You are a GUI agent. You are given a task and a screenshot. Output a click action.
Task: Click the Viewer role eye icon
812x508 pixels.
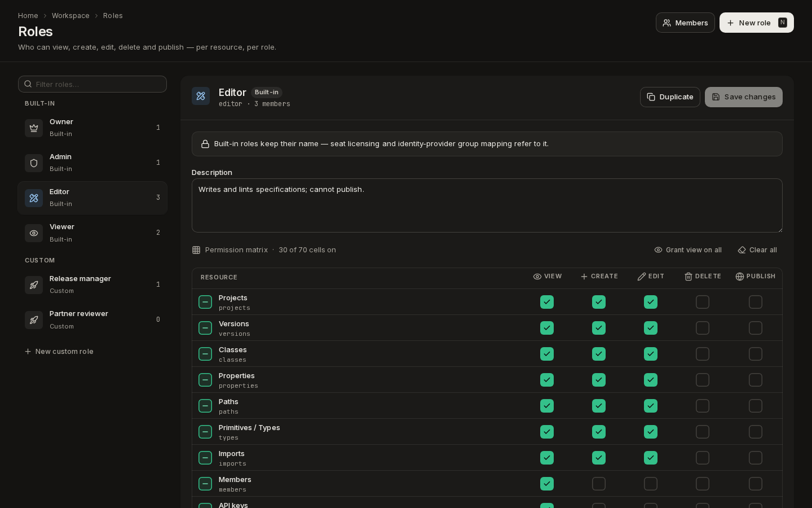34,233
